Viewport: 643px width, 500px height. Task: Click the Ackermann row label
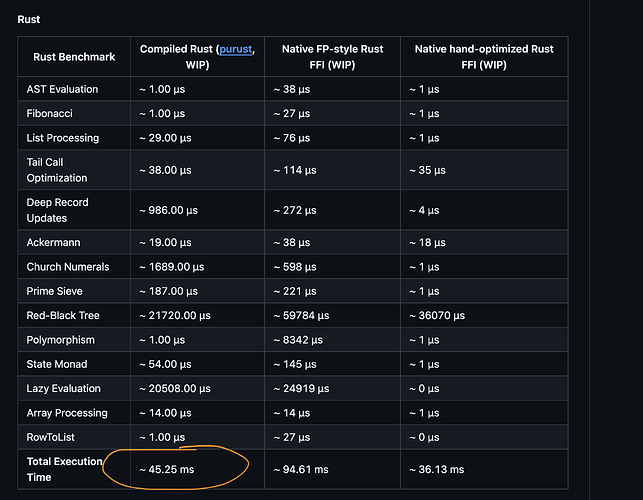pyautogui.click(x=53, y=242)
